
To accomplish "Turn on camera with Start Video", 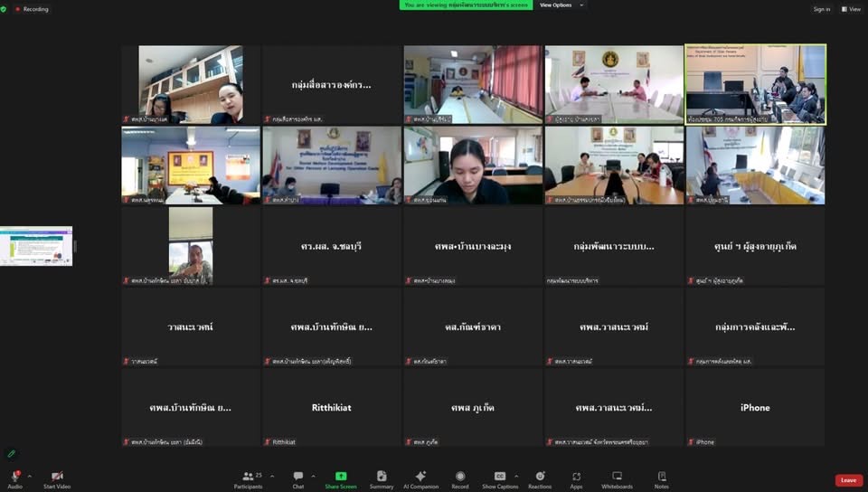I will coord(57,478).
